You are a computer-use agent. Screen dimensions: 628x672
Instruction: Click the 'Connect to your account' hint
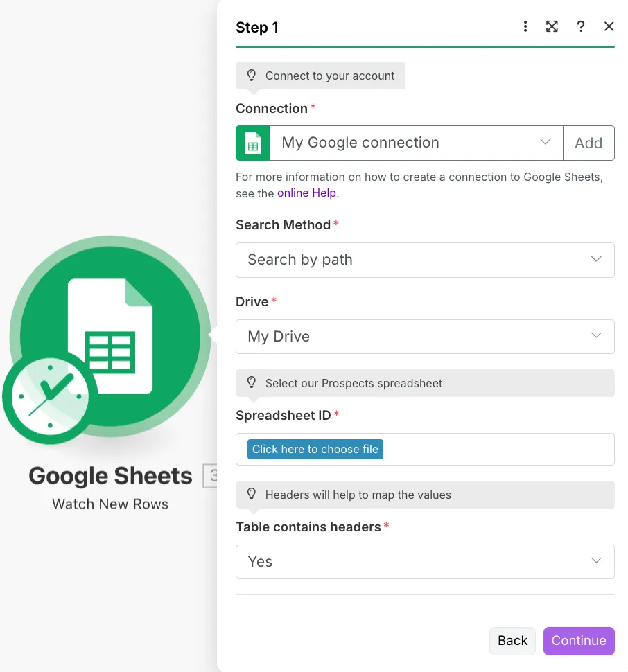point(320,76)
